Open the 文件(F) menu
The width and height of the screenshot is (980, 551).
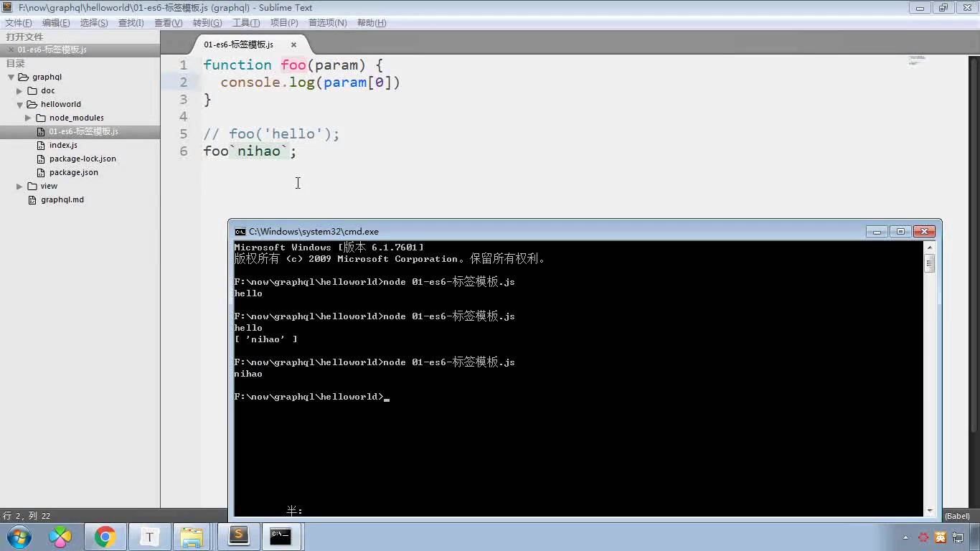(18, 23)
